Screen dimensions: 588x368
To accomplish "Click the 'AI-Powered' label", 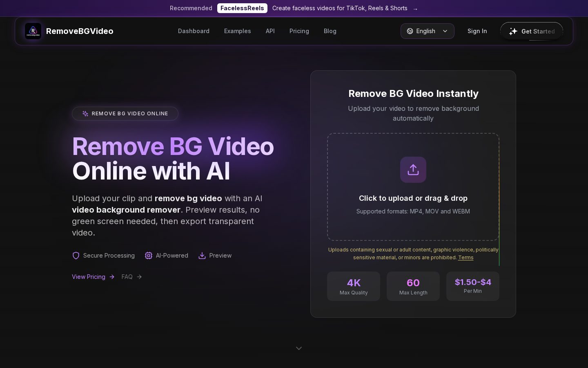I will (172, 256).
